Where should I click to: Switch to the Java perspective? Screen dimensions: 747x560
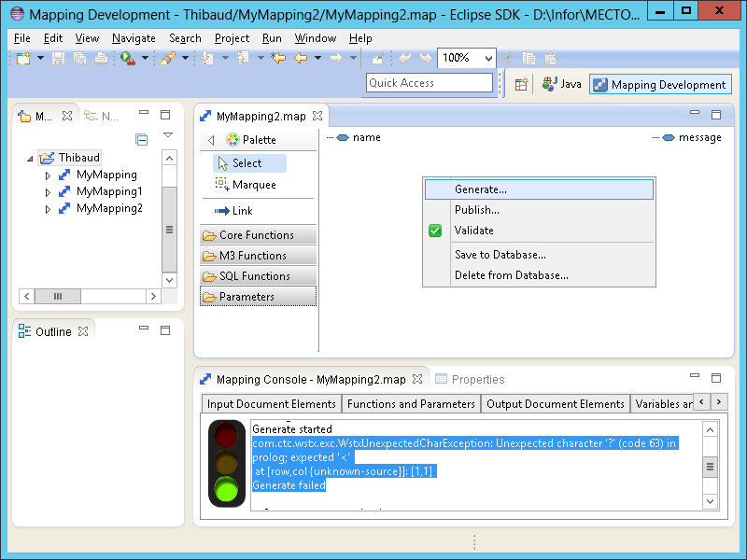[x=561, y=84]
